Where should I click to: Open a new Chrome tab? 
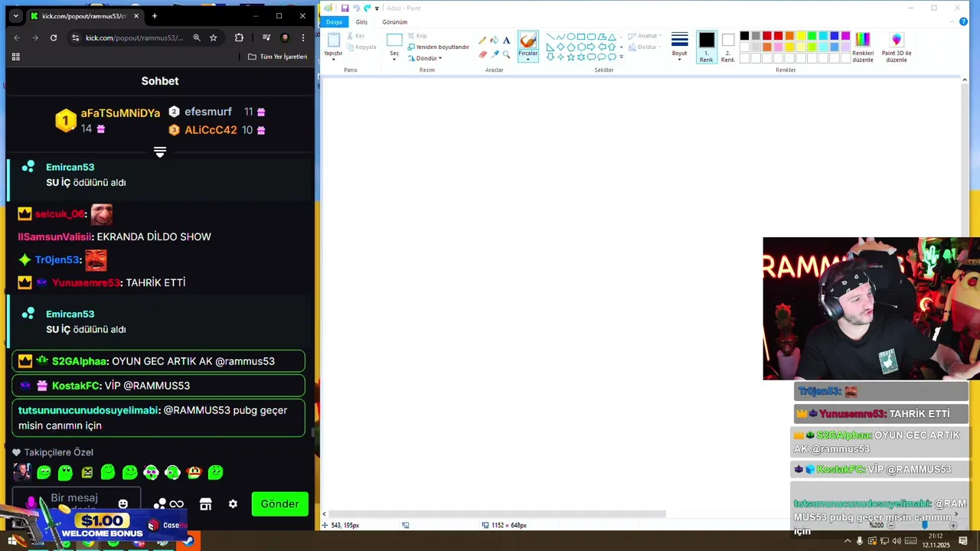coord(155,16)
